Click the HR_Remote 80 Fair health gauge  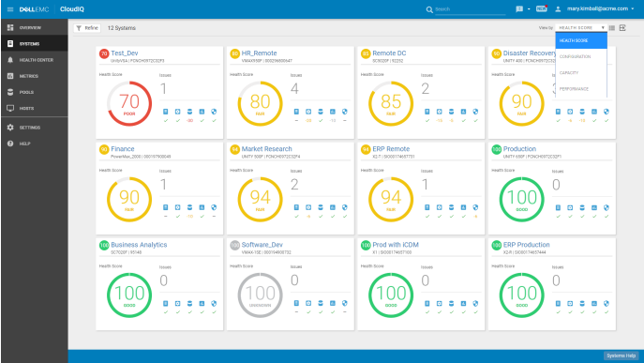tap(260, 103)
